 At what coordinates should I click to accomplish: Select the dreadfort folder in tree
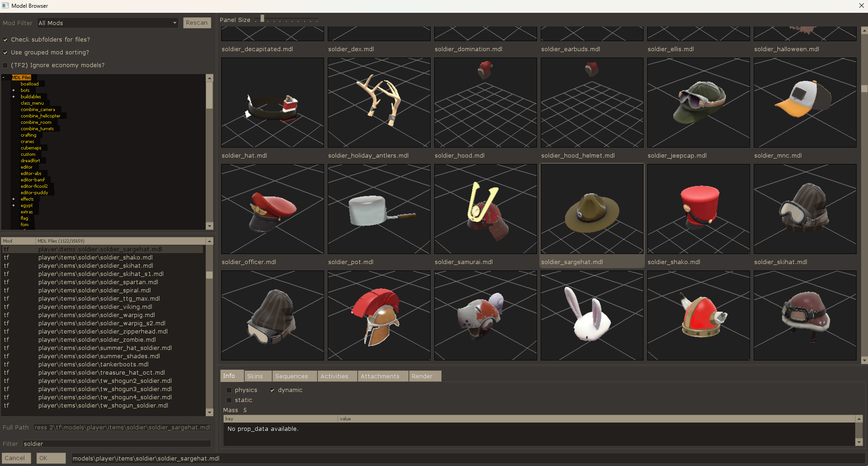30,161
